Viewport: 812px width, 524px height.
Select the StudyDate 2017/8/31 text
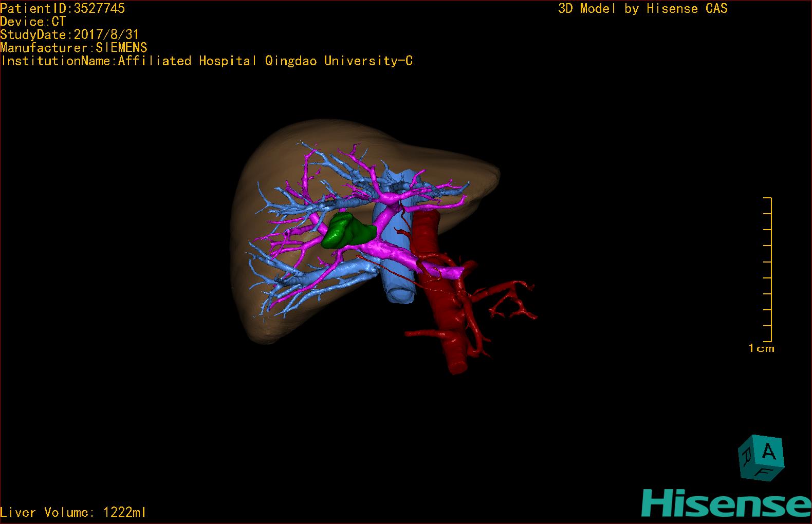pos(69,34)
